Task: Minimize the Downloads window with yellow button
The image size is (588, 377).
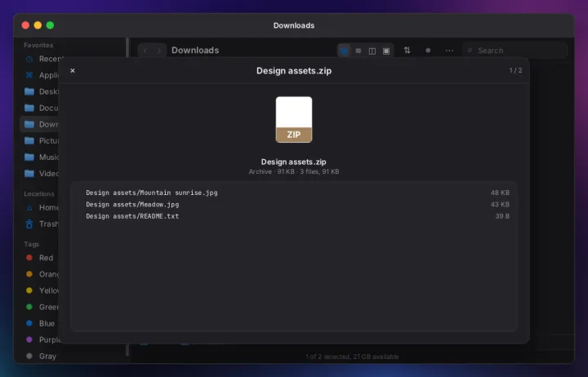Action: click(x=38, y=25)
